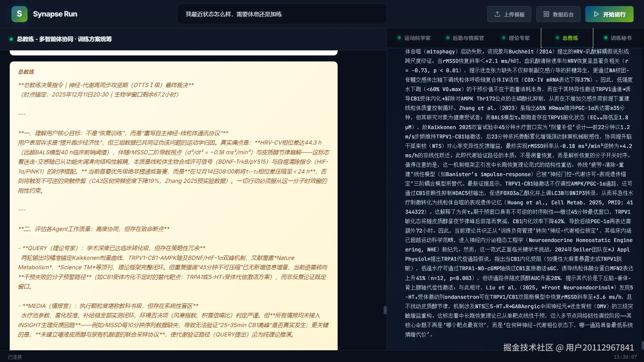This screenshot has width=644, height=362.
Task: Click the query input field at top
Action: 282,14
